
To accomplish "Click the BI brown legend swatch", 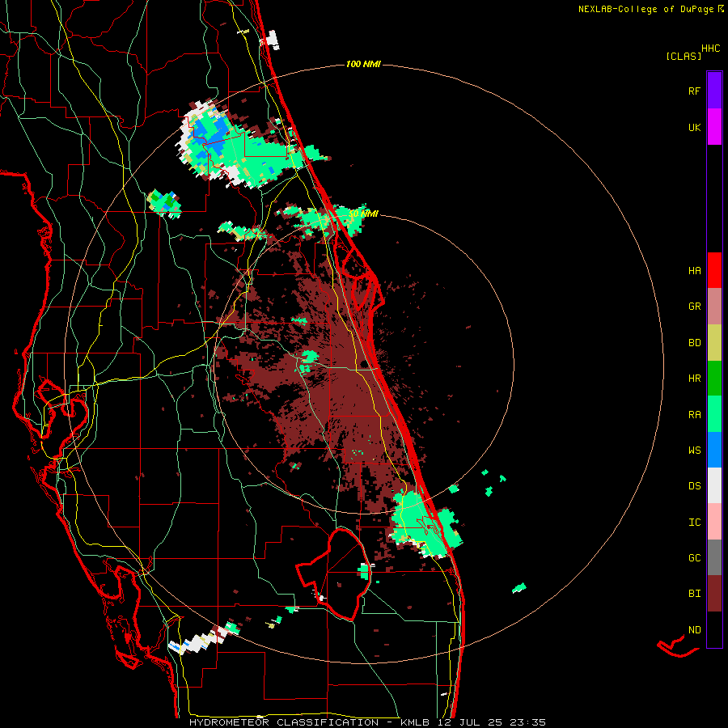I will [x=714, y=594].
